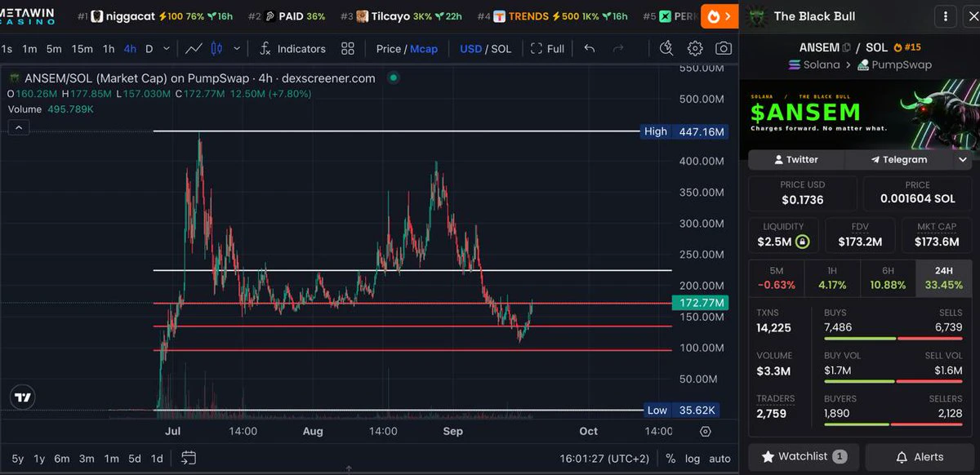Viewport: 980px width, 475px height.
Task: Expand the timeframe interval dropdown
Action: point(167,49)
